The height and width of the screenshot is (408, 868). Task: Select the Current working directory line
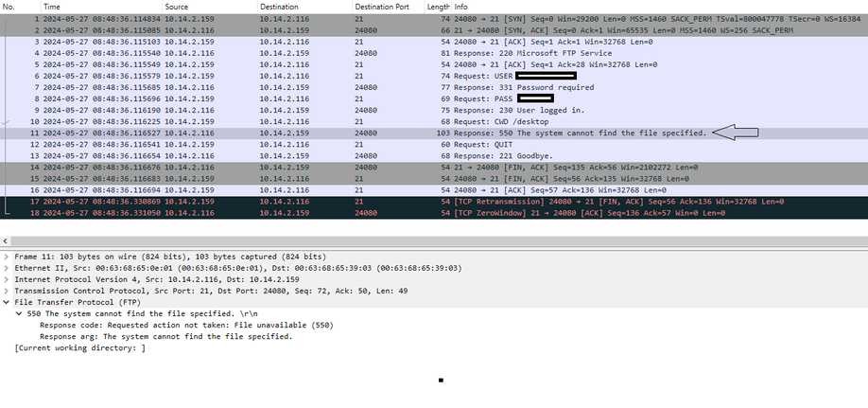coord(79,348)
